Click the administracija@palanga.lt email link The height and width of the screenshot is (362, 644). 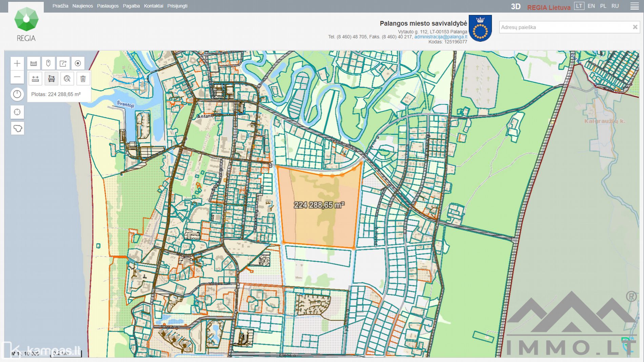pos(441,37)
